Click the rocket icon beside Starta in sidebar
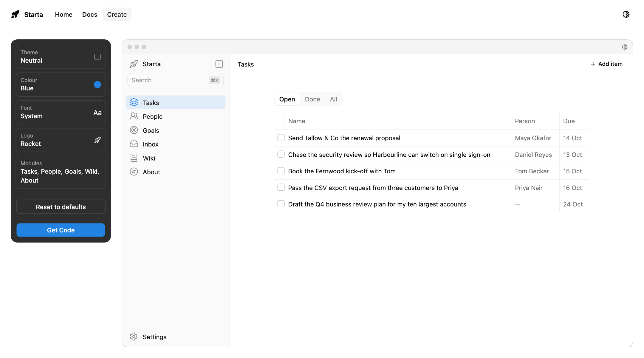Image resolution: width=644 pixels, height=358 pixels. coord(134,64)
